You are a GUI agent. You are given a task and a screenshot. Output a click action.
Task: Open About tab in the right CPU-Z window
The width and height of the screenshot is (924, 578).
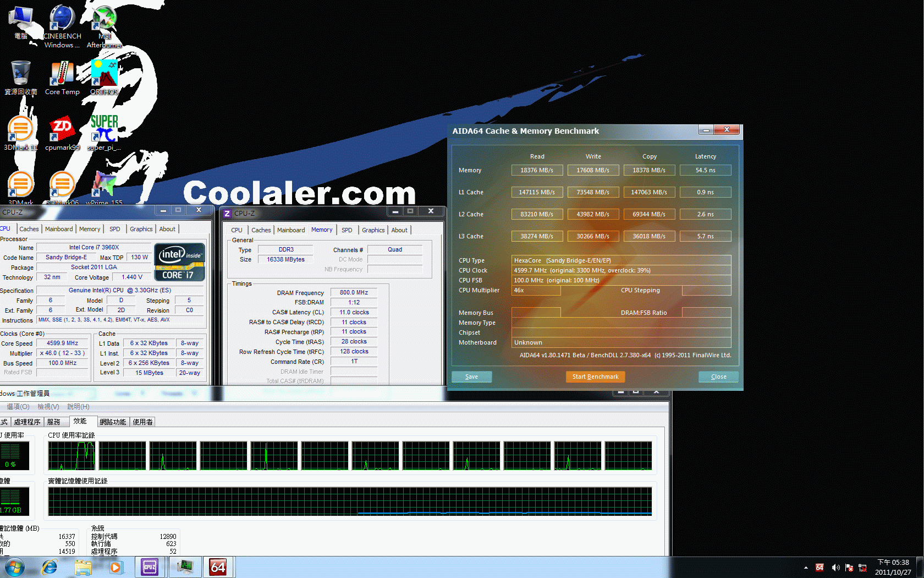[399, 230]
